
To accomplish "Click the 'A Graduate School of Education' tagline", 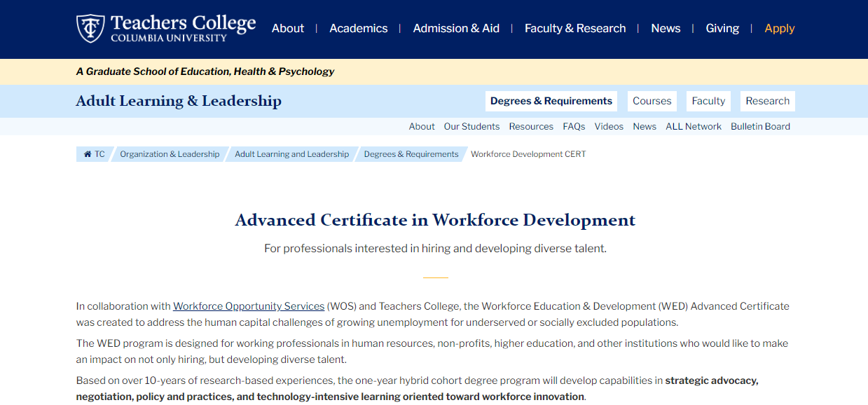I will coord(205,71).
